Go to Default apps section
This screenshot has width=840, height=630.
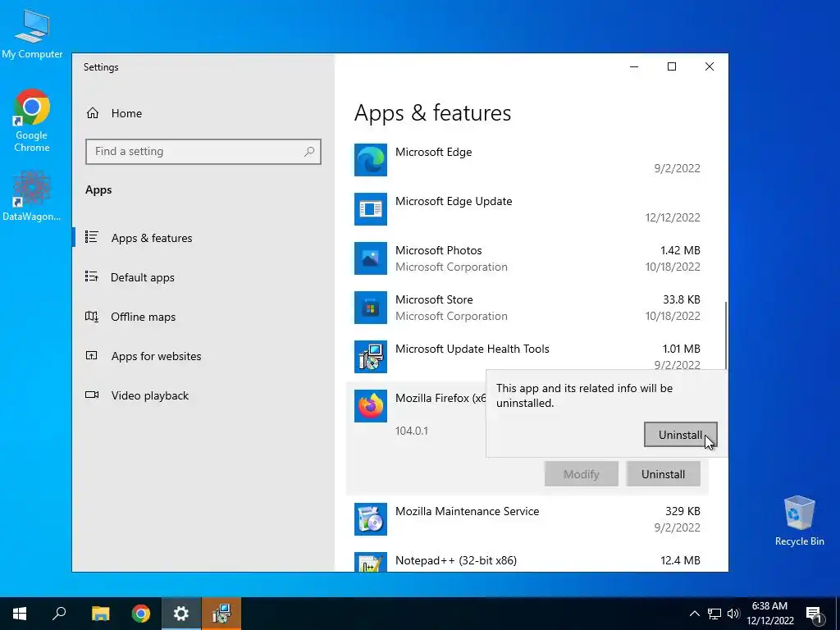pos(143,277)
